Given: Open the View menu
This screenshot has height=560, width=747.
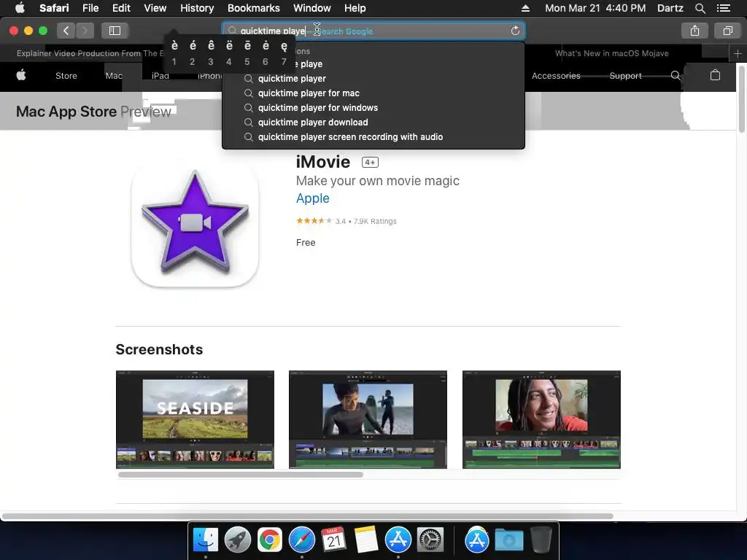Looking at the screenshot, I should (155, 8).
